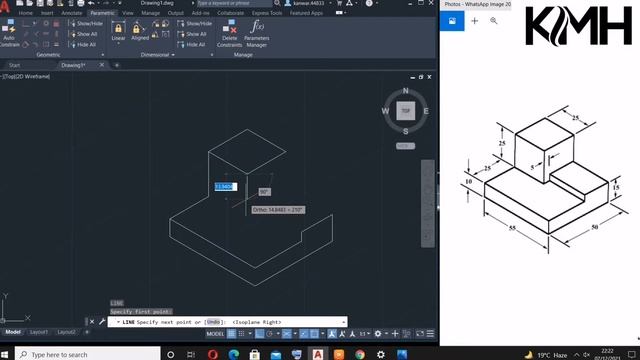This screenshot has height=360, width=640.
Task: Click the search magnifier in the title bar
Action: tap(277, 3)
